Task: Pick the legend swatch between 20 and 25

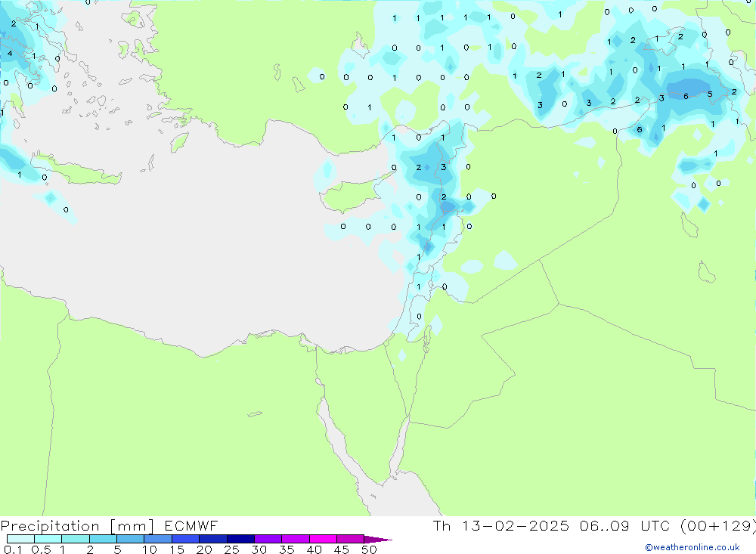Action: click(x=213, y=539)
